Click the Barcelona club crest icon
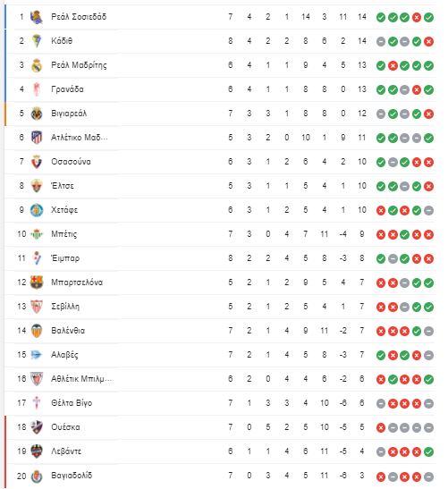The image size is (448, 489). (37, 282)
